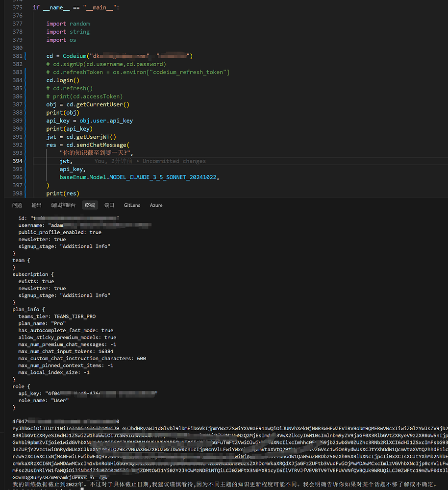Click the teams_tier TEAMS_TIER_PRO output line

click(x=57, y=317)
